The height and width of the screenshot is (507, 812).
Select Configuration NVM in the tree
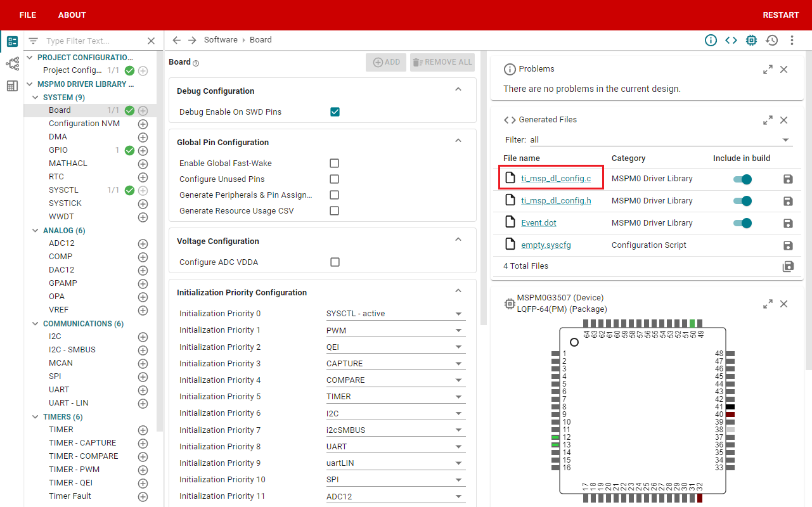[x=84, y=124]
